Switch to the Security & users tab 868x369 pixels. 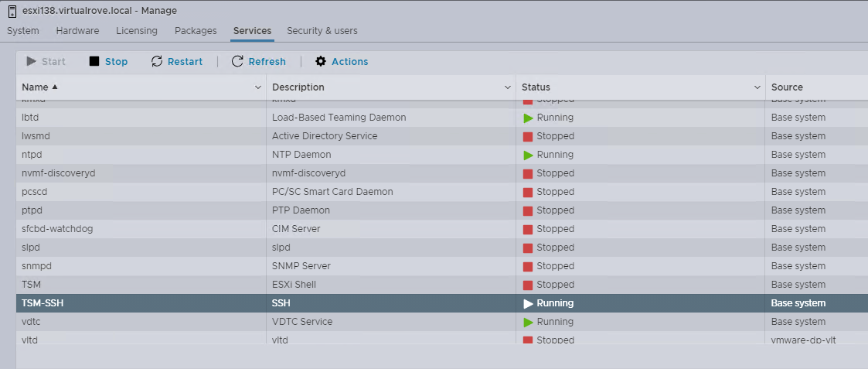(x=322, y=31)
